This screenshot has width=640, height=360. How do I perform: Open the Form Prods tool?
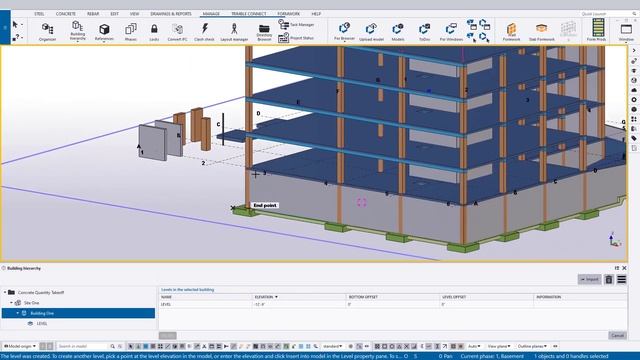click(596, 30)
